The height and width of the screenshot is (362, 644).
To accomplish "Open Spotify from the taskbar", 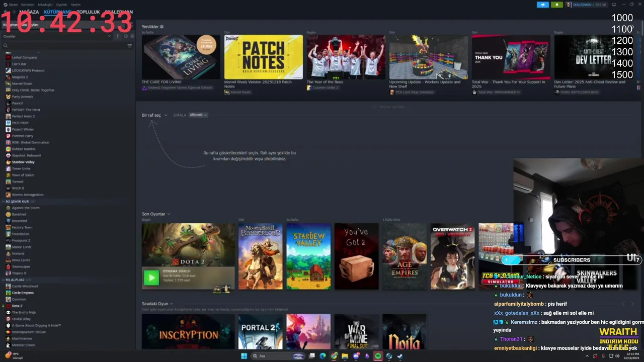I will 378,356.
